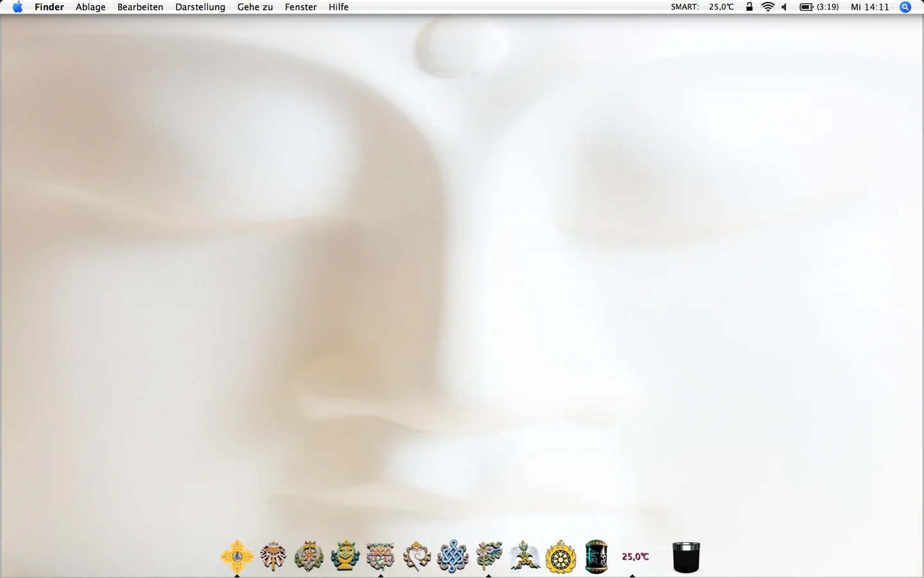Open the volume speaker menu

point(784,7)
